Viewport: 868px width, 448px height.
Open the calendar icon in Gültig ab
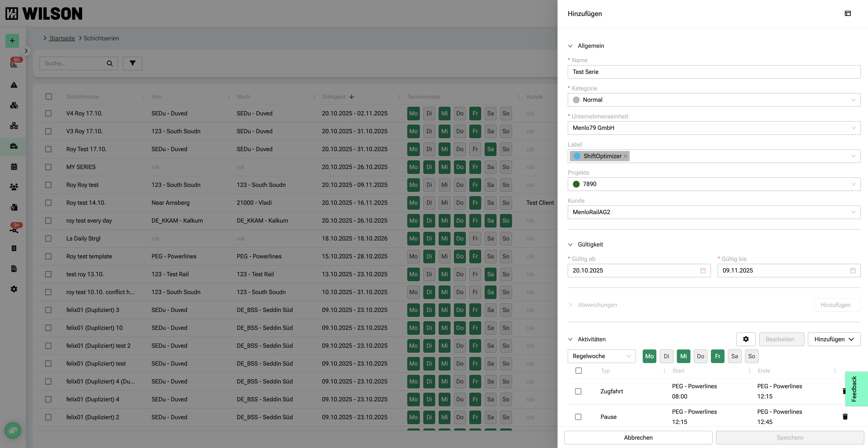703,271
